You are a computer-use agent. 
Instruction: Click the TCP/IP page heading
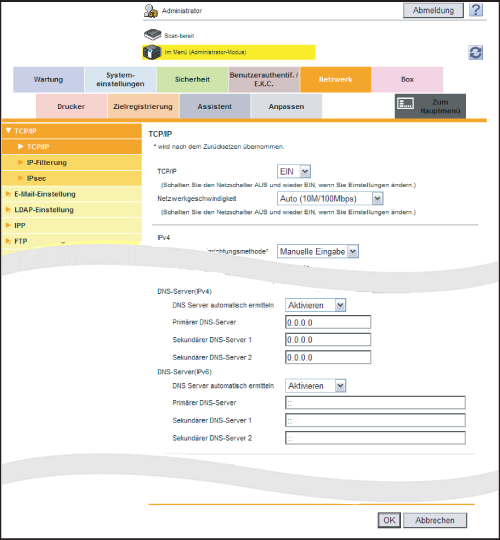(x=160, y=134)
